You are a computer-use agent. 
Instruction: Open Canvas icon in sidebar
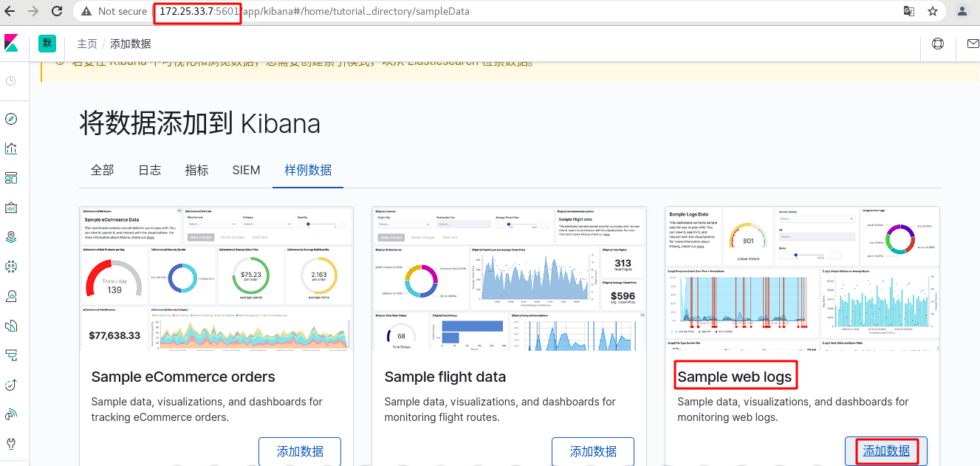[11, 208]
